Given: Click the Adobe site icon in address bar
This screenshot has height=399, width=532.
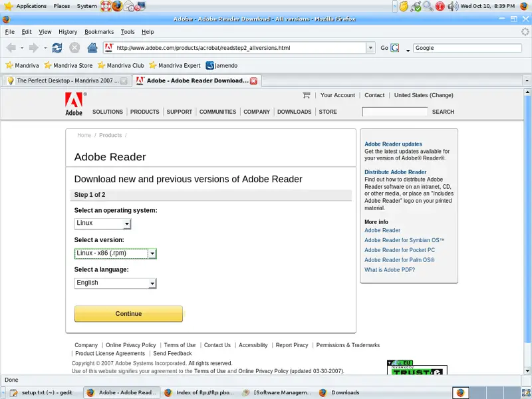Looking at the screenshot, I should coord(108,48).
